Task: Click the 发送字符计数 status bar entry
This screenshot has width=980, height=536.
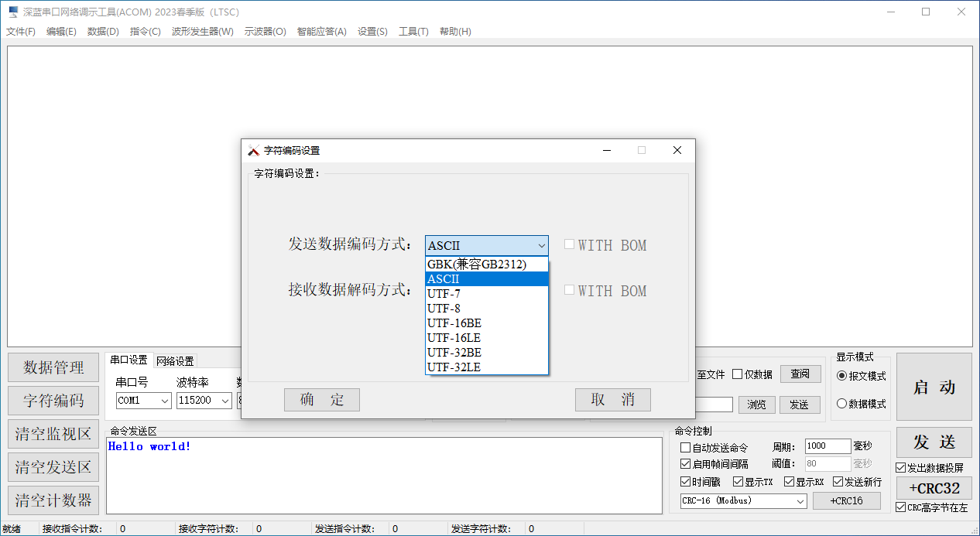Action: tap(480, 530)
